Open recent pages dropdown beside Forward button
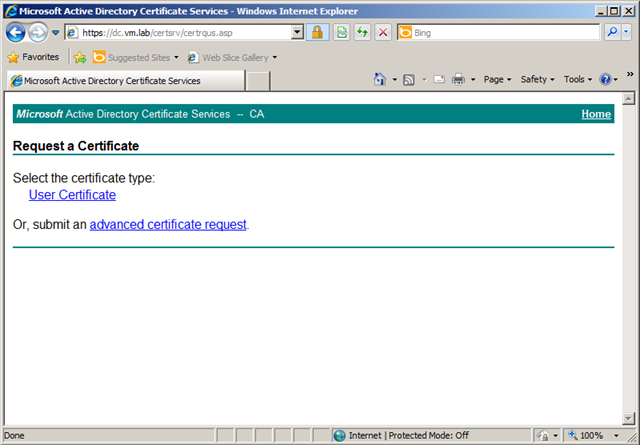This screenshot has width=640, height=445. (56, 33)
